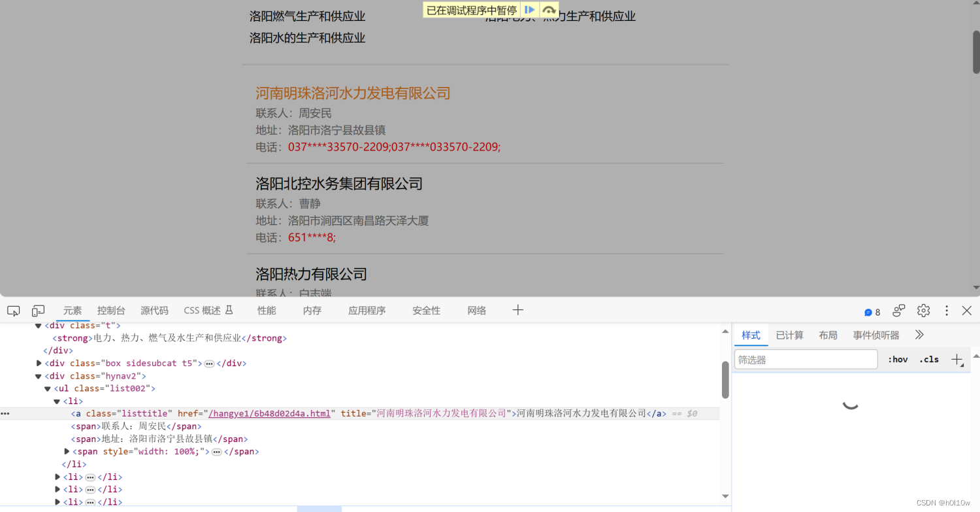Select the span 联系人：周安民 DOM row
Screen dimensions: 980x512
pyautogui.click(x=137, y=426)
